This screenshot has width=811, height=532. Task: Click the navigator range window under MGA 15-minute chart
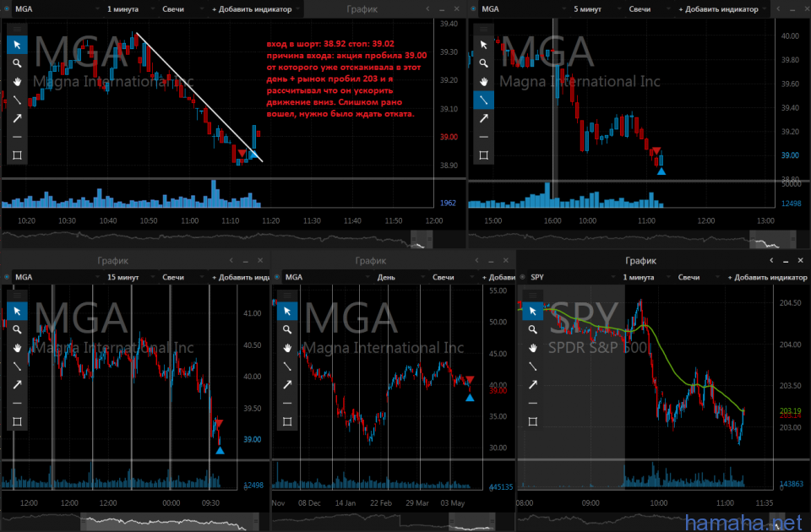(x=170, y=521)
